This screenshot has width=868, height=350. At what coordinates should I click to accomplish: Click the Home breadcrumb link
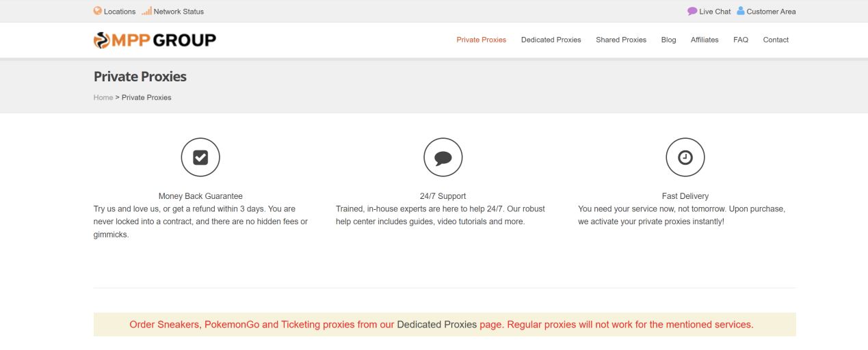[x=103, y=98]
